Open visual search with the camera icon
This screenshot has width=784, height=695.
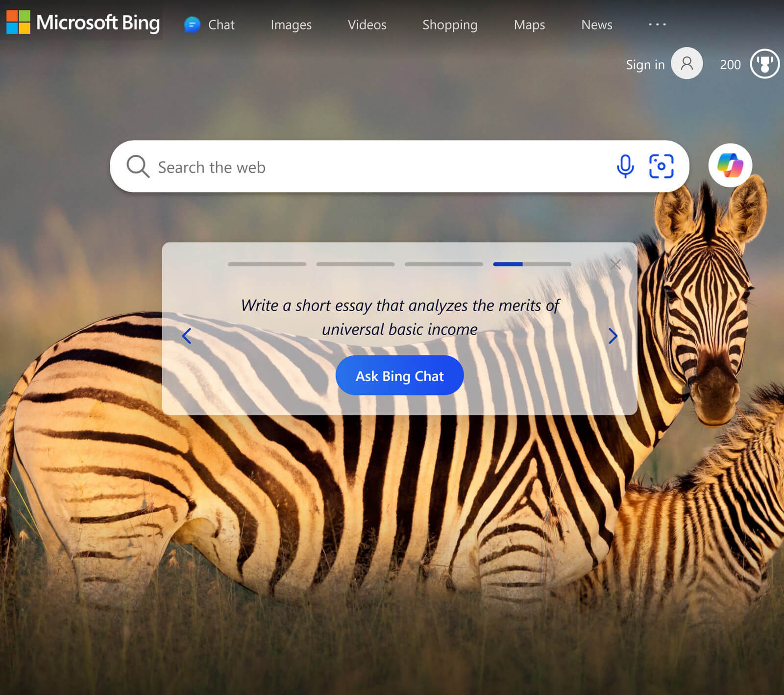661,167
